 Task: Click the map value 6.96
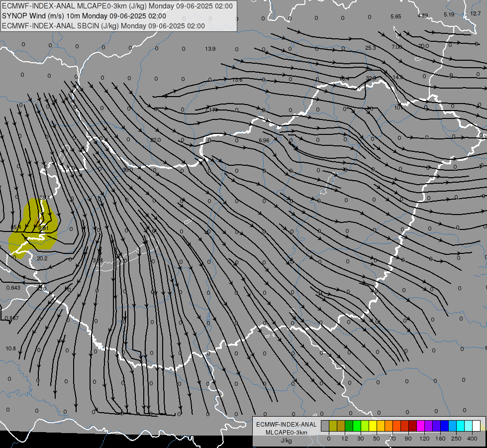[264, 140]
